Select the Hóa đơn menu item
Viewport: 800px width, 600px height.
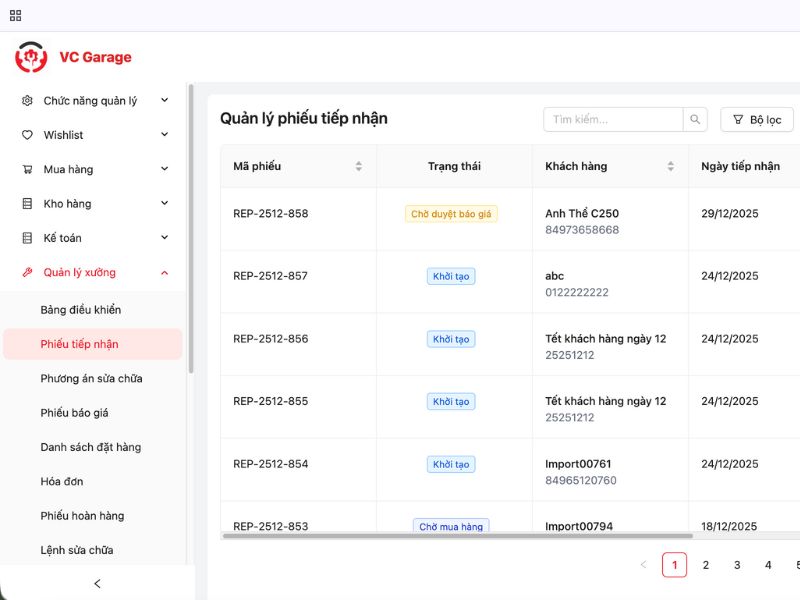(x=62, y=482)
